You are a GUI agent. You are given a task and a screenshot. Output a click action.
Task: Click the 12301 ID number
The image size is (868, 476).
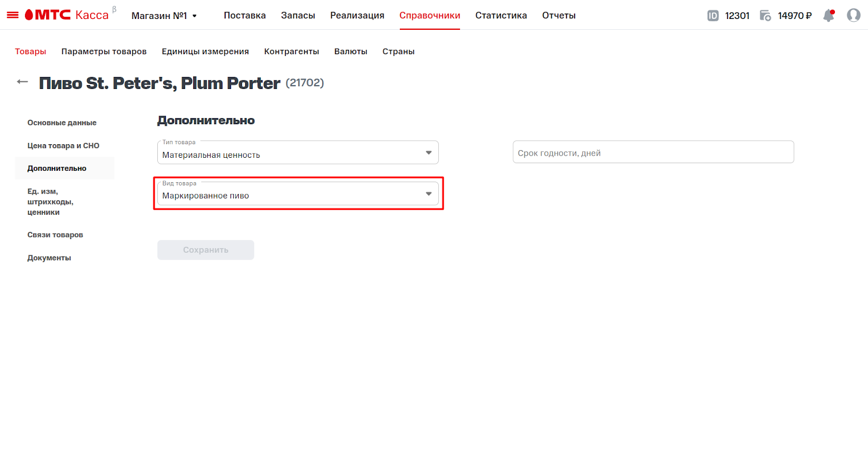pos(737,16)
